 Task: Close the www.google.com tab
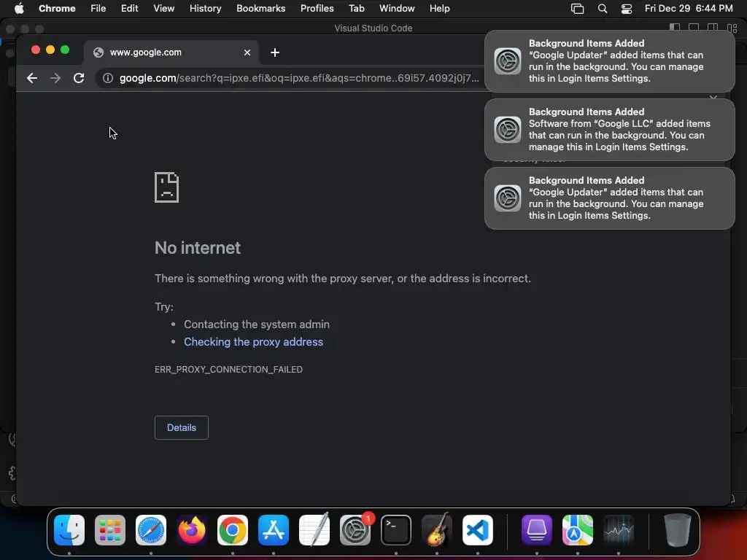pos(247,52)
